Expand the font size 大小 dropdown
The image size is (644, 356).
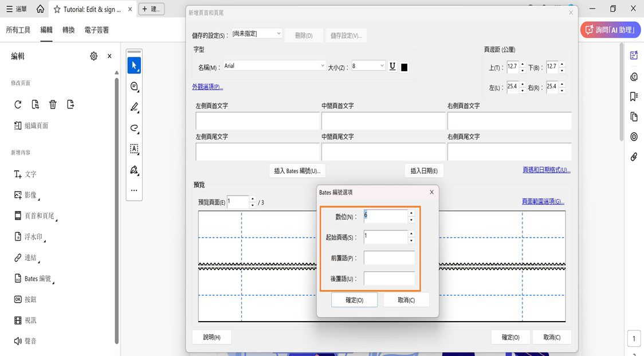tap(382, 65)
